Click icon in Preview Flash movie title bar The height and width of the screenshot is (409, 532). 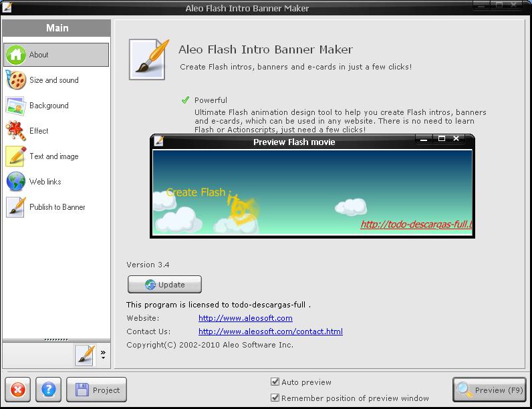(158, 141)
